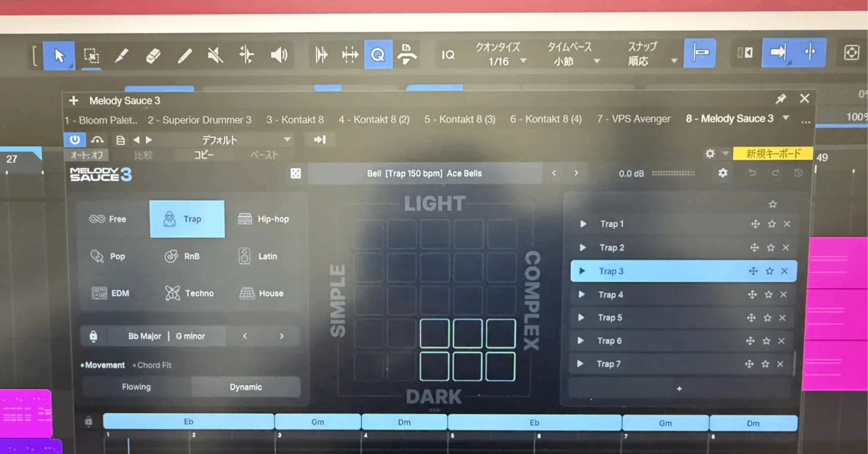Play the Trap 1 melody
Viewport: 868px width, 454px height.
coord(583,224)
